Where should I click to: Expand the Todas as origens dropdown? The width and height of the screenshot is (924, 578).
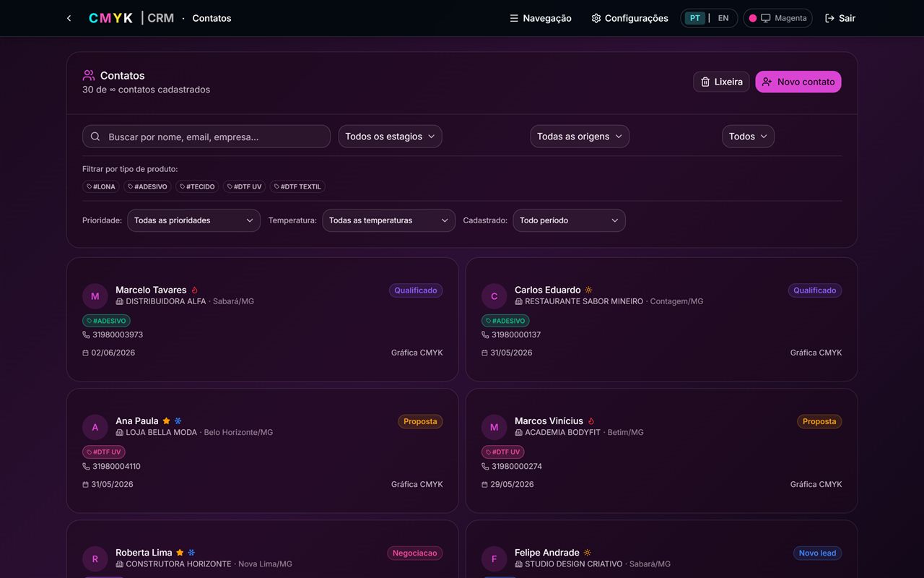pos(580,137)
